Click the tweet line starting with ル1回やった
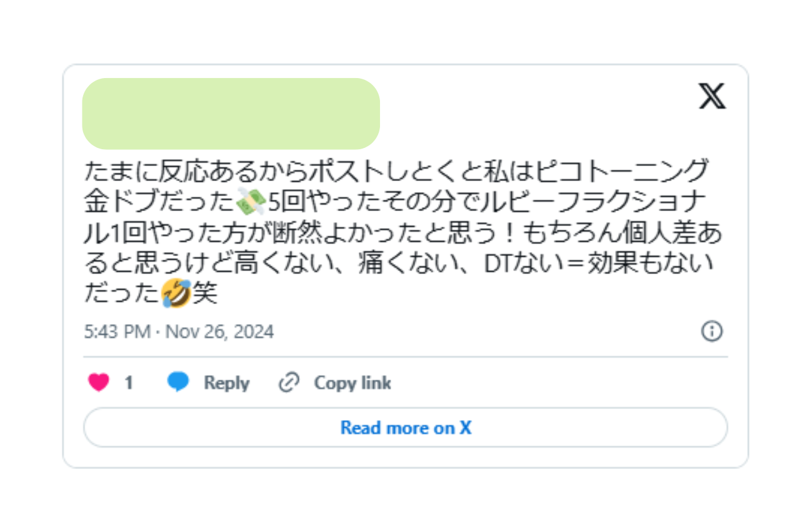800x532 pixels. click(403, 233)
